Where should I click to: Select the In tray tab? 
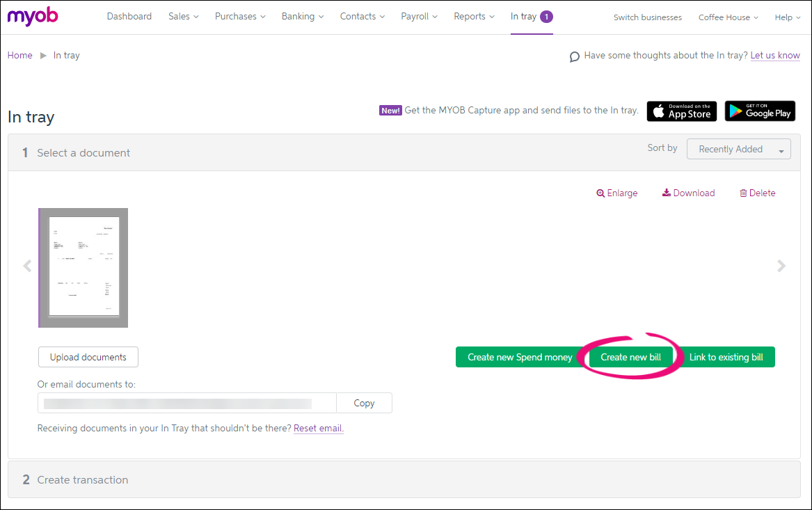(531, 17)
